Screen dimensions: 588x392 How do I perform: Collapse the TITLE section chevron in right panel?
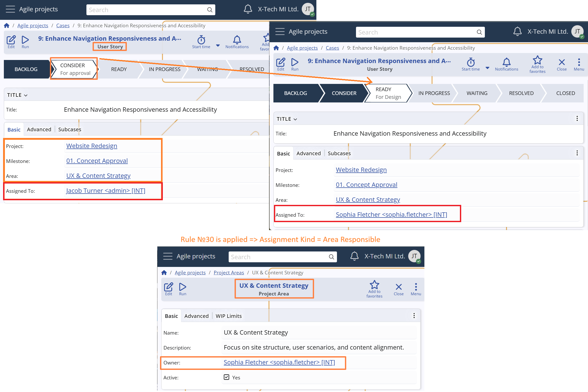point(295,119)
